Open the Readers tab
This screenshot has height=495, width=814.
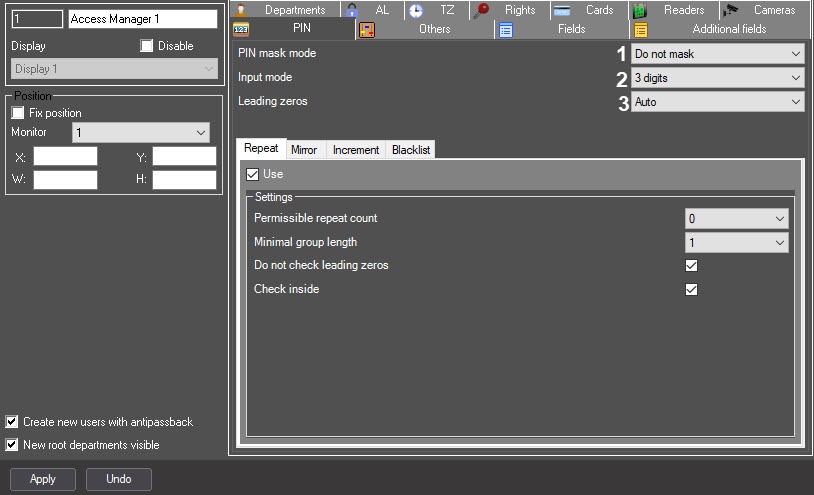point(674,10)
